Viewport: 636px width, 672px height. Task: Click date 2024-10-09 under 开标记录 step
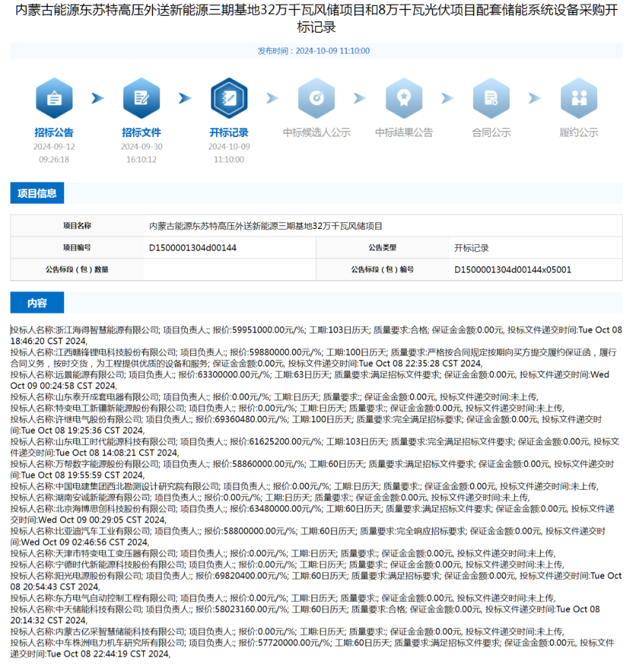coord(229,147)
